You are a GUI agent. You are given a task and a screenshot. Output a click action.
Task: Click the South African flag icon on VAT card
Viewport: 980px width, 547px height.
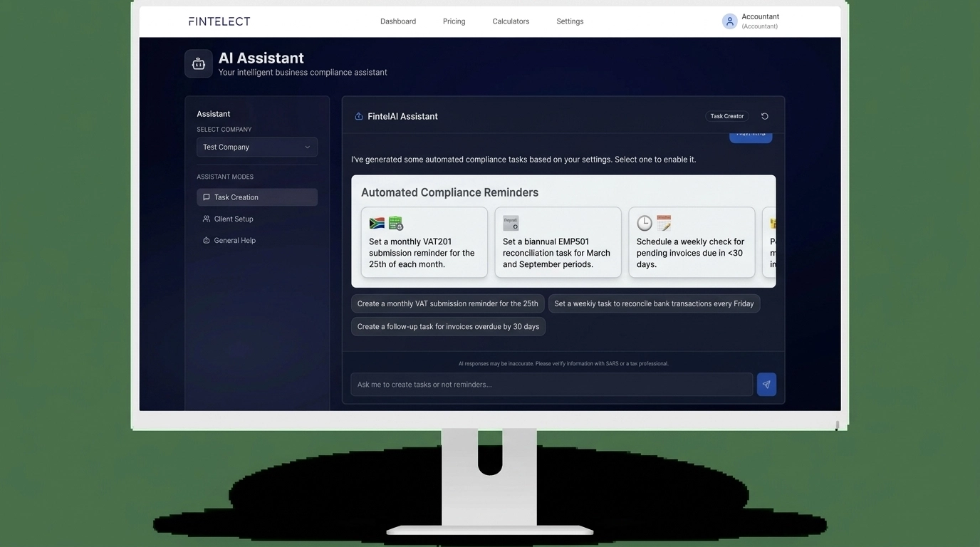point(376,222)
